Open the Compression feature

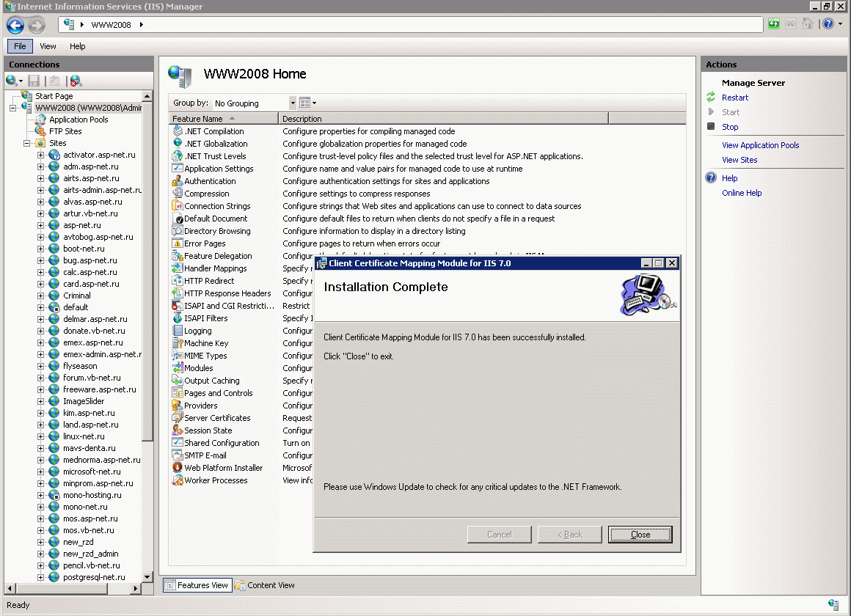[x=206, y=193]
